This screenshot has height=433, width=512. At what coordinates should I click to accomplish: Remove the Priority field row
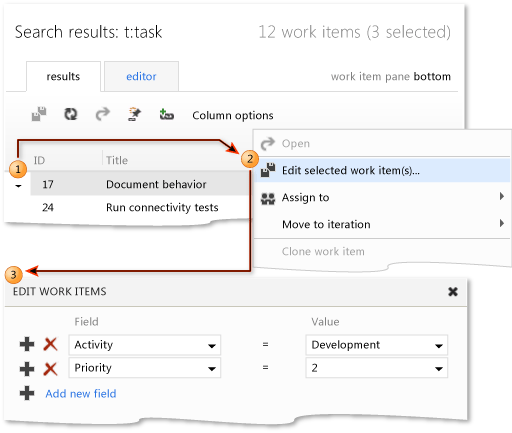click(50, 369)
